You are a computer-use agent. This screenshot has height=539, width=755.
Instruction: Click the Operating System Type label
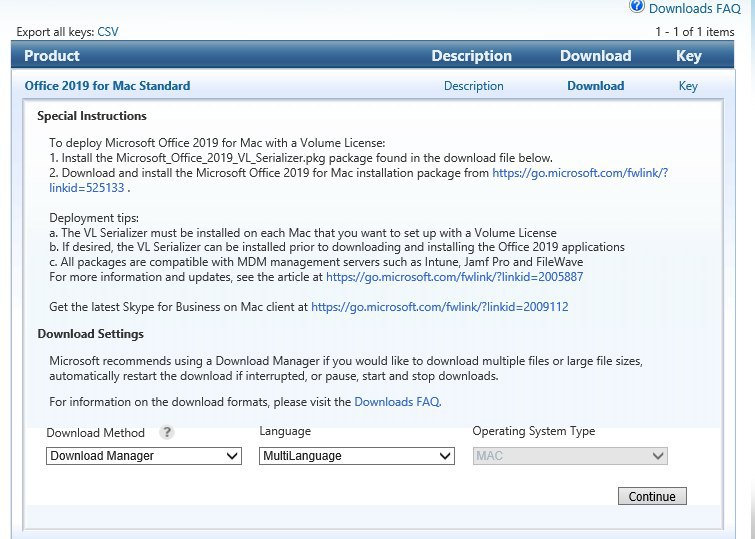coord(534,431)
